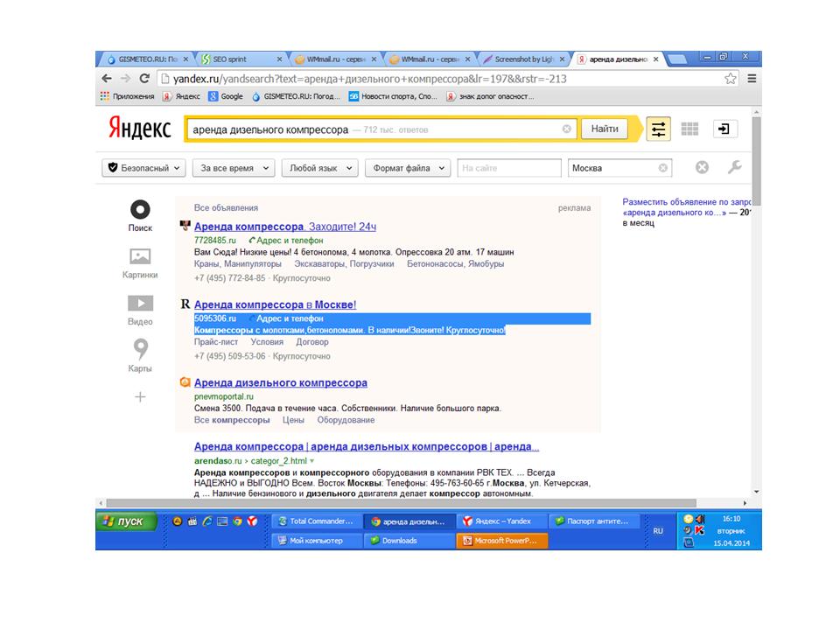This screenshot has height=630, width=840.
Task: Close the аренда дизельного tab
Action: point(655,59)
